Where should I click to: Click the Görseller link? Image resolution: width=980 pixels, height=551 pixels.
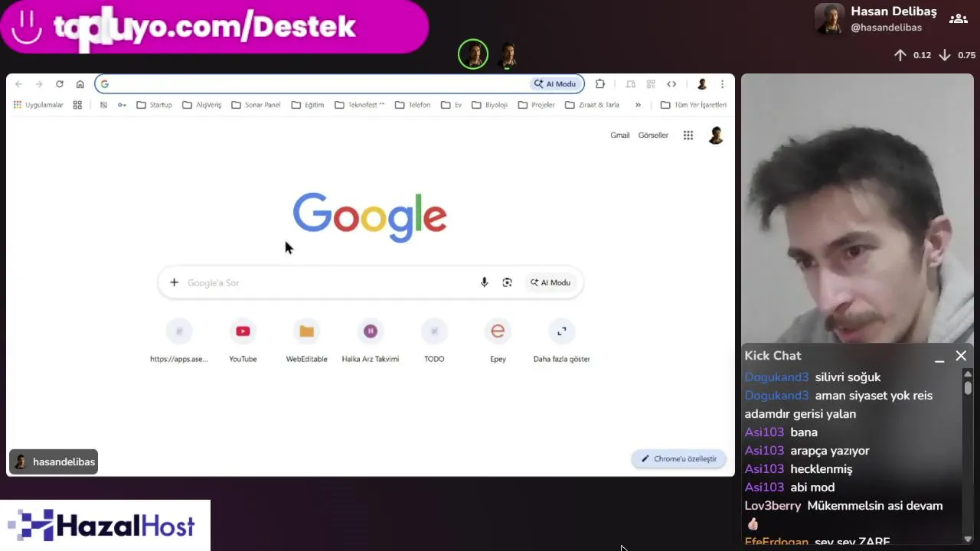tap(653, 135)
